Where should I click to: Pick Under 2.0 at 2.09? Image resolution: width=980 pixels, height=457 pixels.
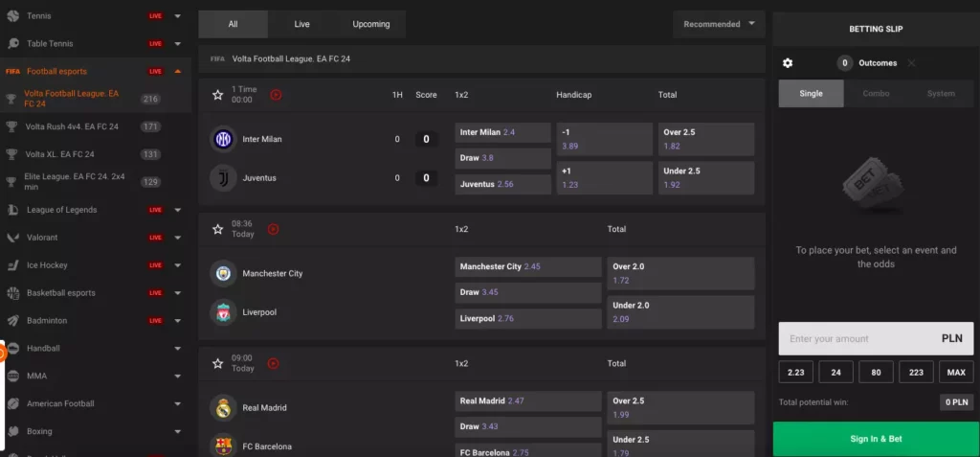(x=680, y=311)
